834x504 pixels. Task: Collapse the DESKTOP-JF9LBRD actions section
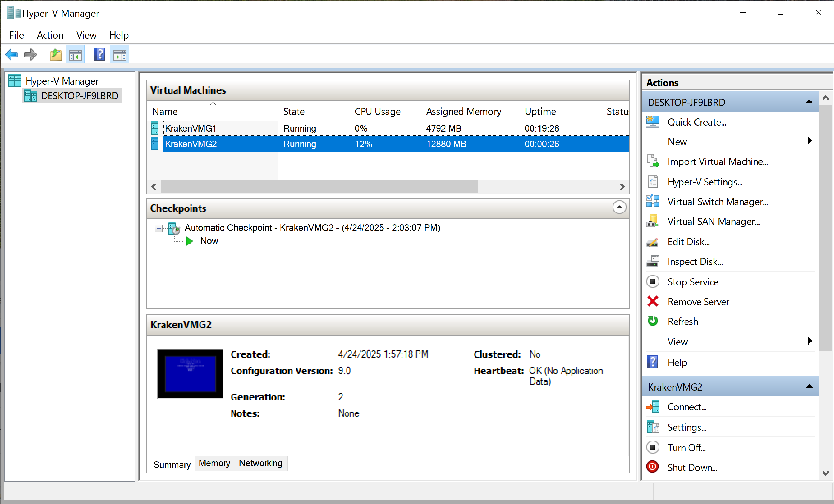coord(809,102)
